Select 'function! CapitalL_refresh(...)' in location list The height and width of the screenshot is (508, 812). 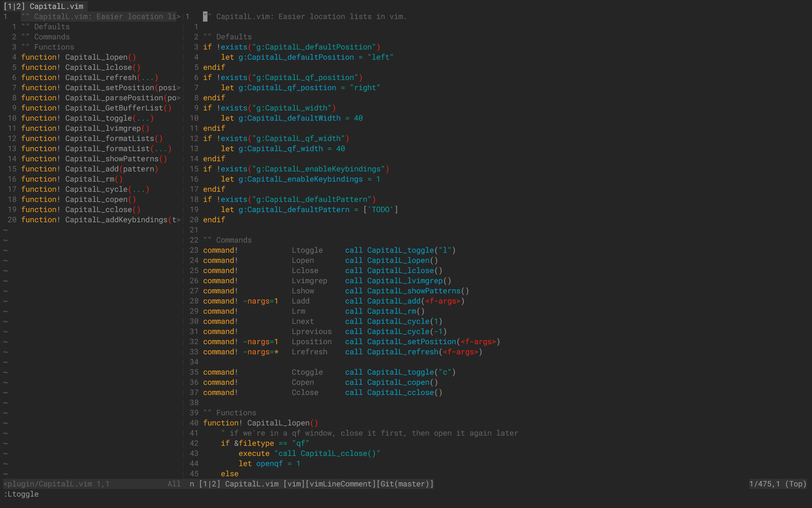(x=89, y=77)
